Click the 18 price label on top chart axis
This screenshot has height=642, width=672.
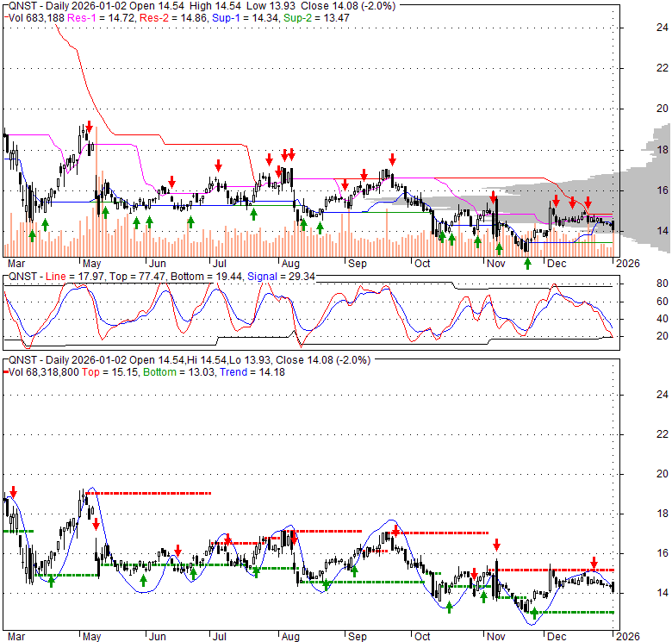coord(663,150)
